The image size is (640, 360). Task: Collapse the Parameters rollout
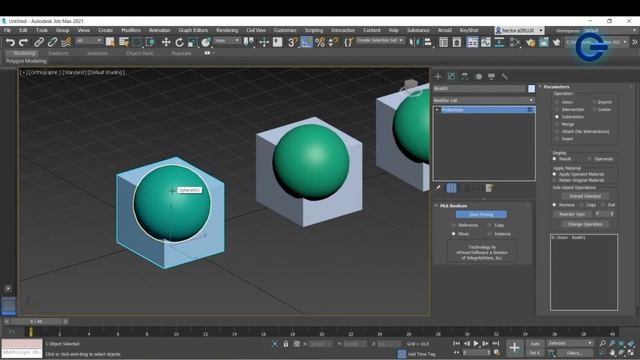coord(540,87)
